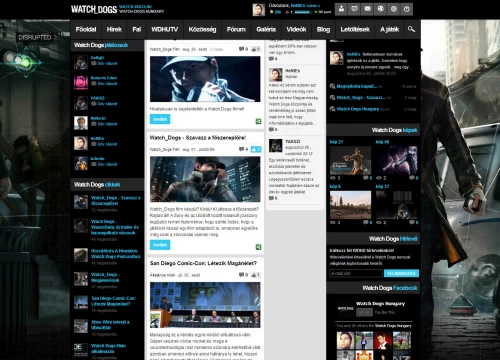The height and width of the screenshot is (360, 500).
Task: Open comments of Szavazz a főszereplőre post
Action: pos(243,149)
